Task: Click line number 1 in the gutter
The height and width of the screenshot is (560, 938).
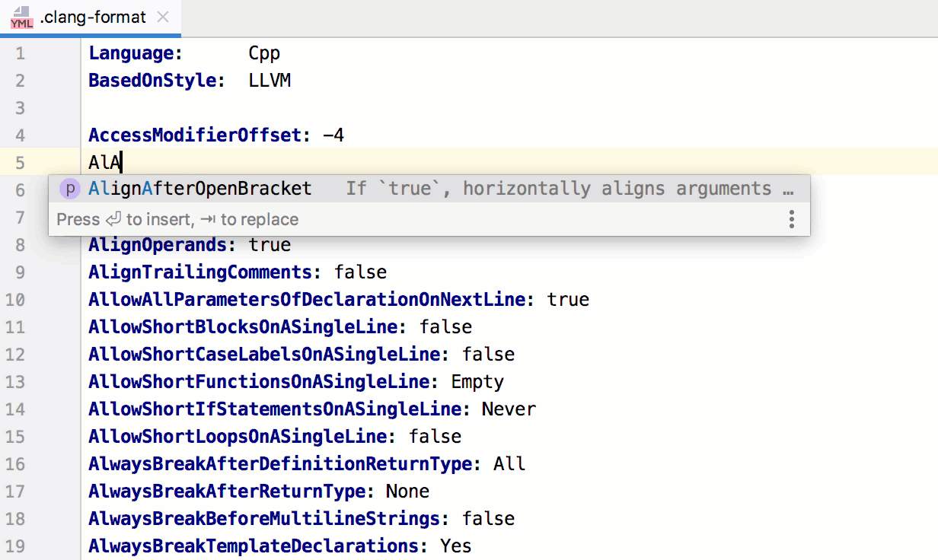Action: [x=19, y=53]
